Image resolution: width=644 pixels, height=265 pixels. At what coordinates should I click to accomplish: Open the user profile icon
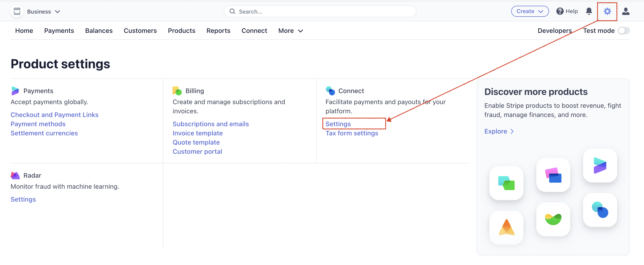pos(626,11)
